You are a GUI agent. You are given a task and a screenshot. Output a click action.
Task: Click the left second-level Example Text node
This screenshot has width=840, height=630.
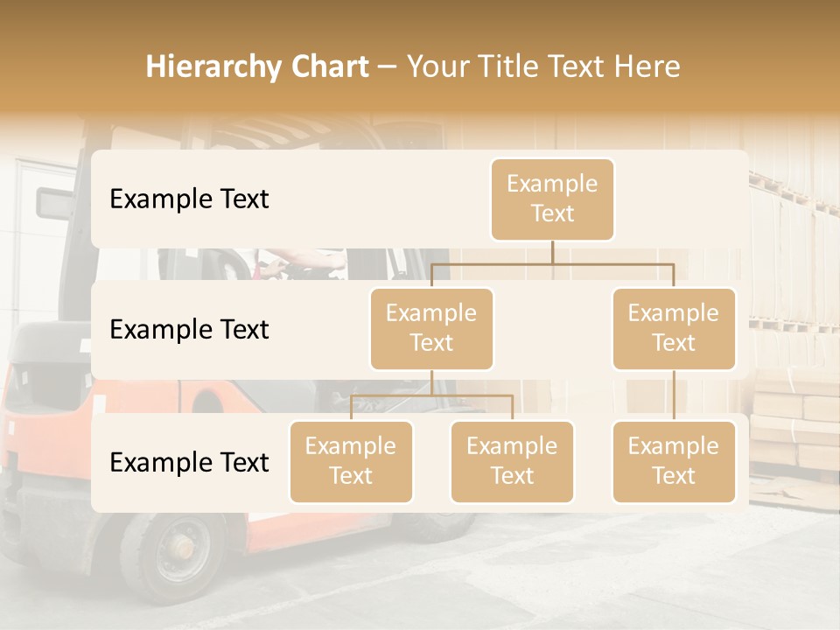pos(431,329)
